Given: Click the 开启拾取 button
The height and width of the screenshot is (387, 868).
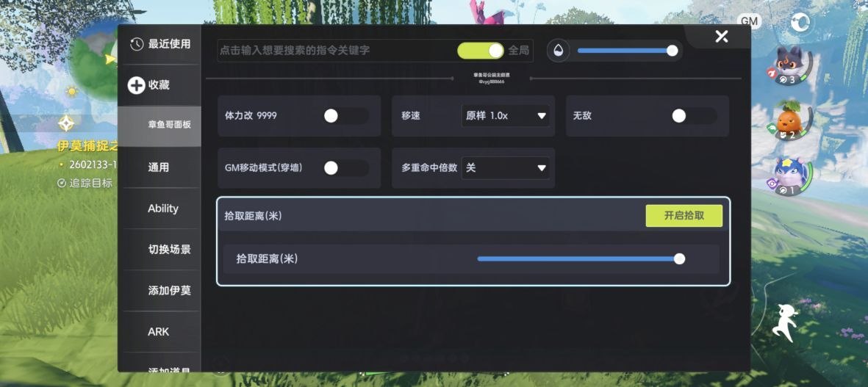Looking at the screenshot, I should pyautogui.click(x=684, y=216).
